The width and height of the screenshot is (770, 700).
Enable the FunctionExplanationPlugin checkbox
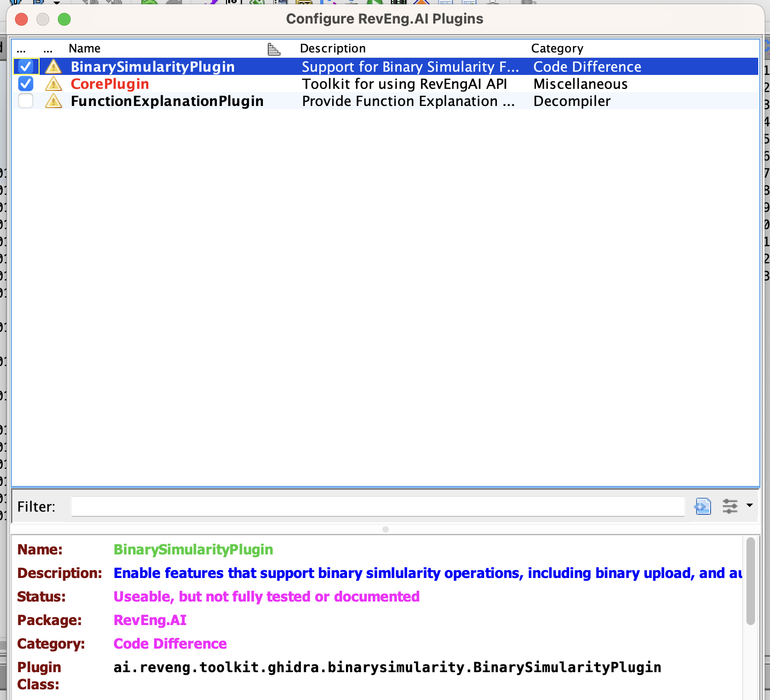(26, 101)
